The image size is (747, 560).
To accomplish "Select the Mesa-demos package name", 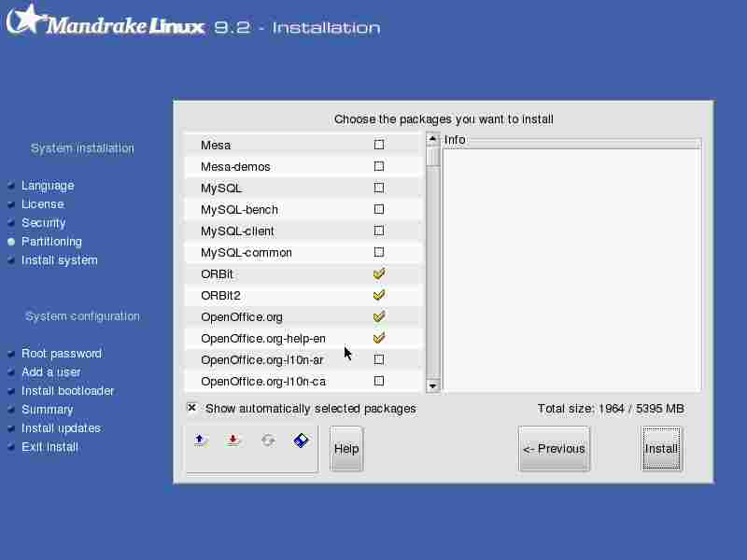I will 235,167.
